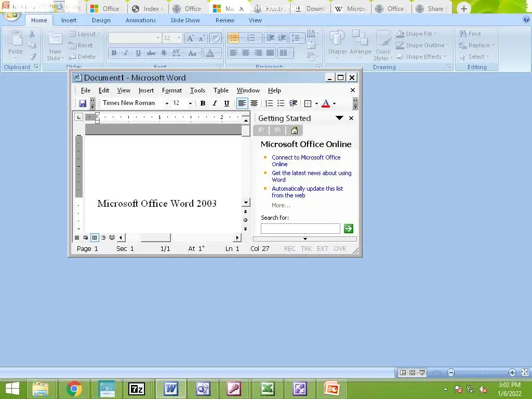Screen dimensions: 532x399
Task: Click the Forward arrow in task pane
Action: tap(277, 130)
